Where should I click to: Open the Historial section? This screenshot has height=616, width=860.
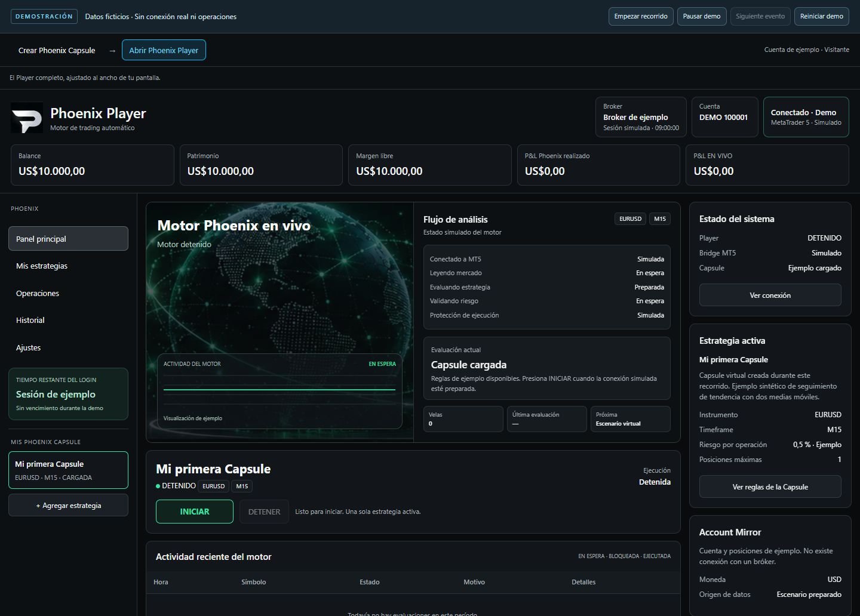pos(68,320)
